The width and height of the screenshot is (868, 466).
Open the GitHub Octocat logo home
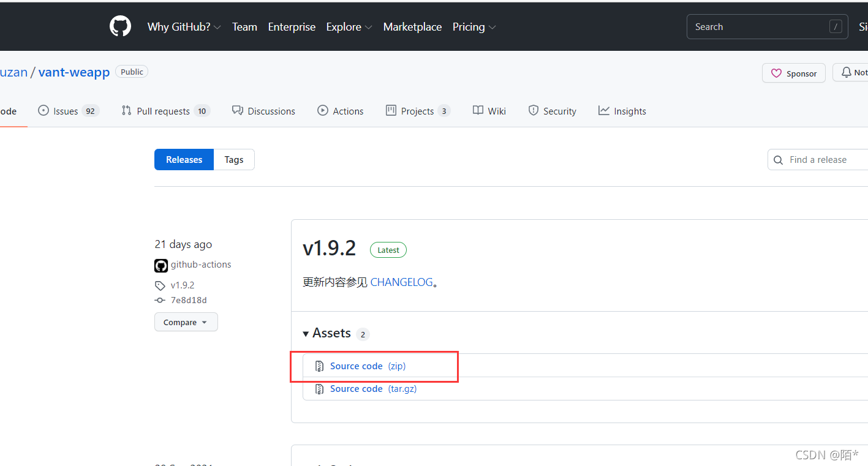tap(120, 26)
